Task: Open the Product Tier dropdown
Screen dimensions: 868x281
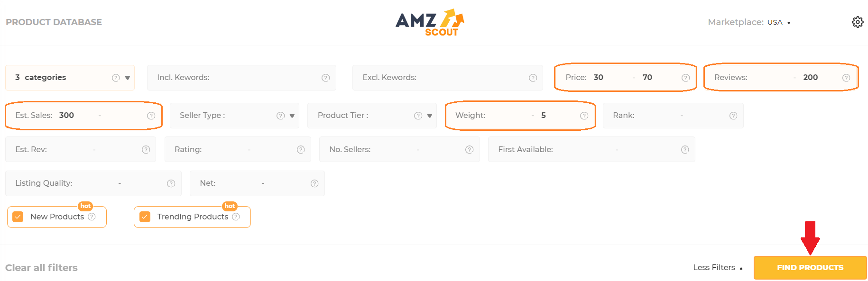Action: pyautogui.click(x=429, y=115)
